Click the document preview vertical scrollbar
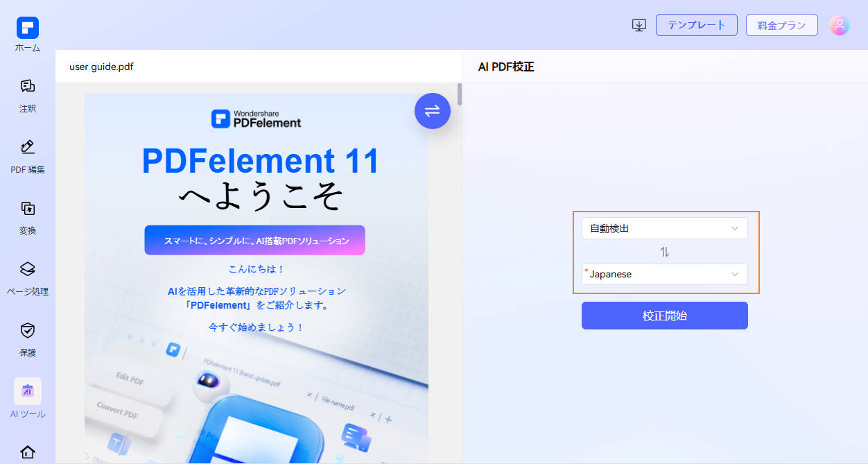The width and height of the screenshot is (868, 464). pos(460,94)
